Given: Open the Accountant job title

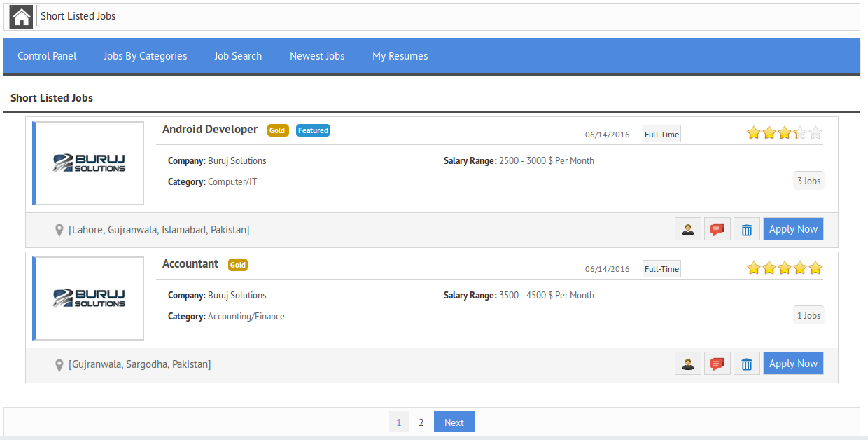Looking at the screenshot, I should click(x=190, y=264).
